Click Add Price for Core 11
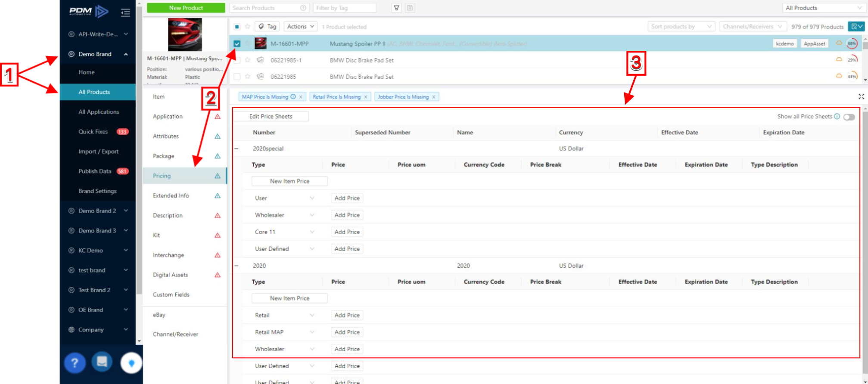 (x=347, y=232)
